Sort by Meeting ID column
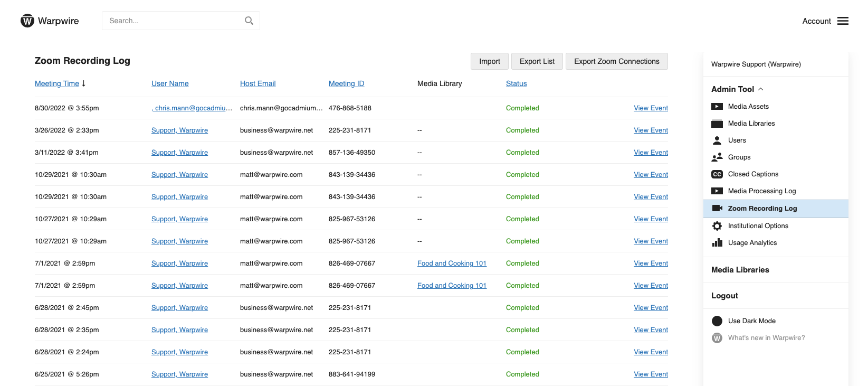Screen dimensions: 868x386 pos(346,83)
